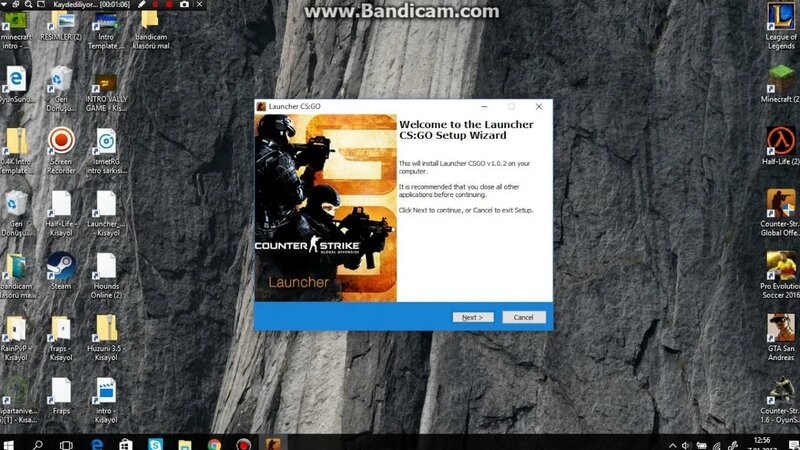Viewport: 800px width, 450px height.
Task: Open the Windows Start menu
Action: [x=9, y=444]
